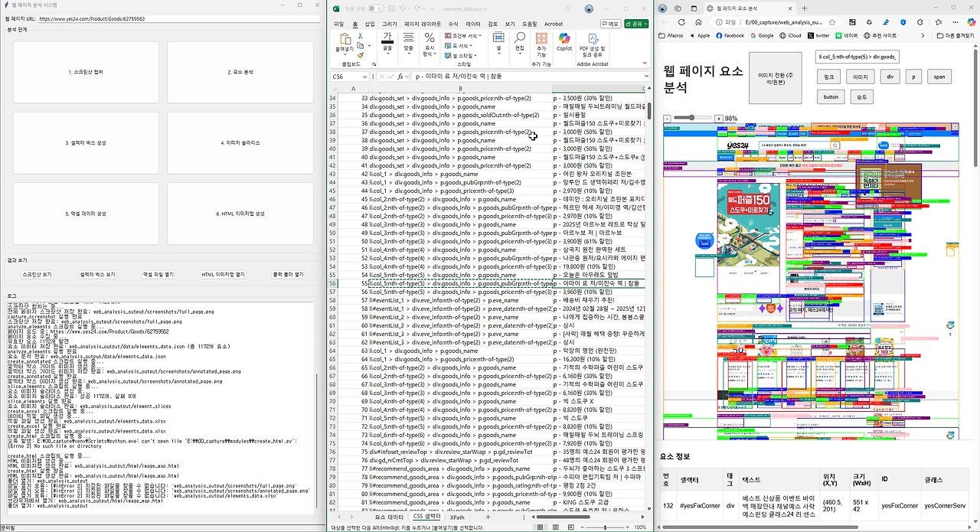Click the 엑셀 파일 열기 button
The height and width of the screenshot is (532, 980).
(x=158, y=274)
